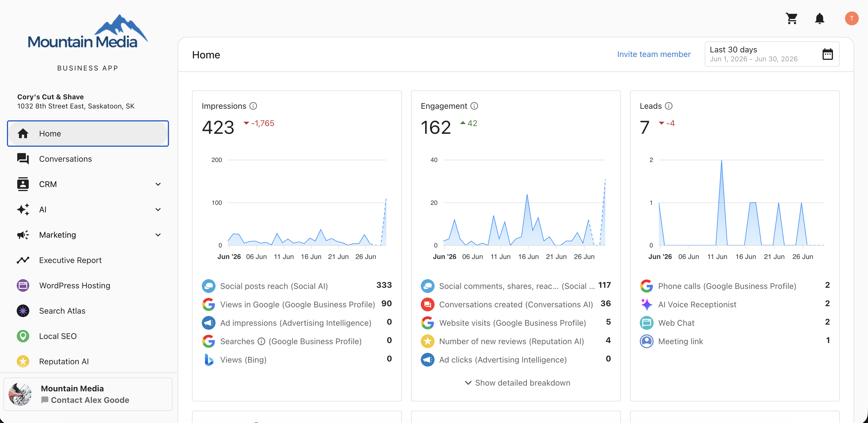The height and width of the screenshot is (423, 868).
Task: Click the Ad clicks (Advertising Intelligence) row
Action: (x=516, y=360)
